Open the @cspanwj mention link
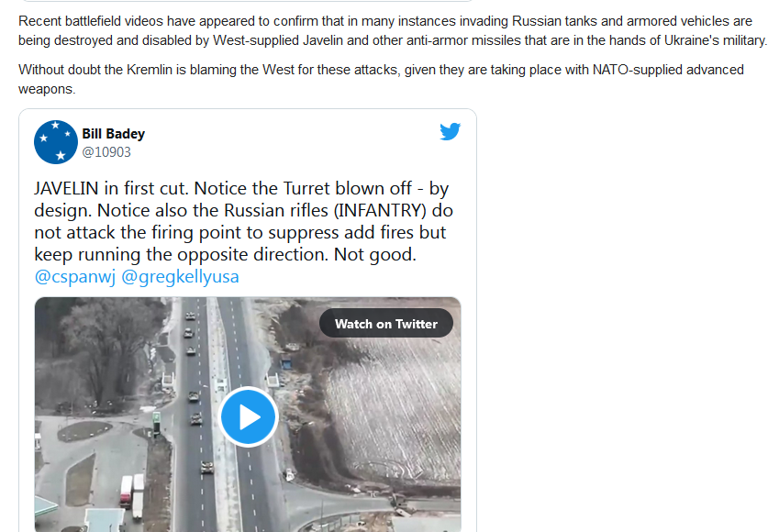 pos(75,276)
